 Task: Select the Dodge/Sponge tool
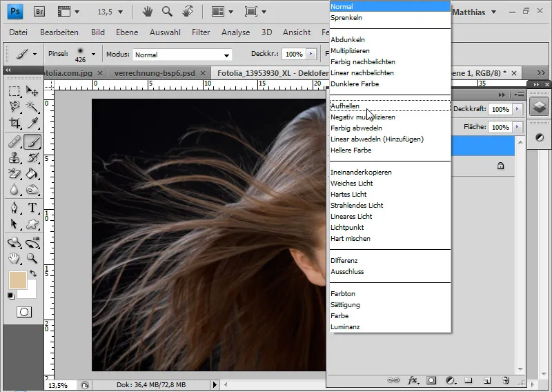[x=32, y=189]
